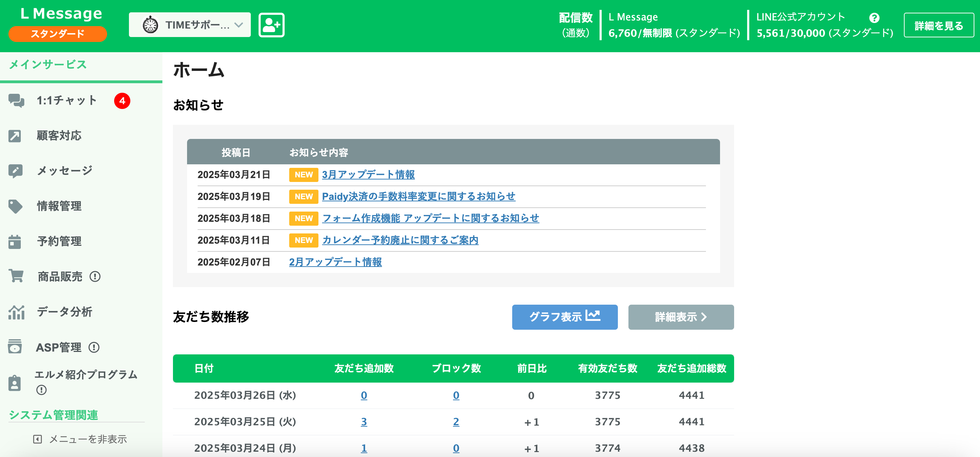
Task: Click the alert icon next to 商品販売
Action: pyautogui.click(x=96, y=276)
